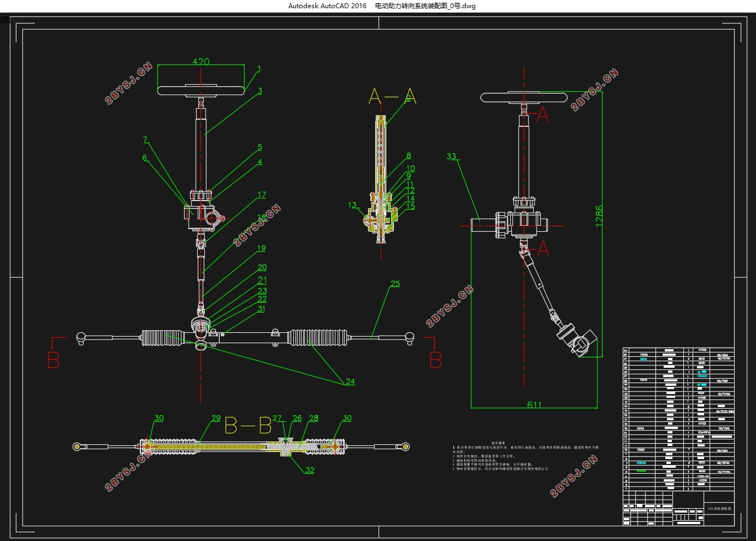Click part callout number 15
This screenshot has width=756, height=541.
(x=410, y=206)
